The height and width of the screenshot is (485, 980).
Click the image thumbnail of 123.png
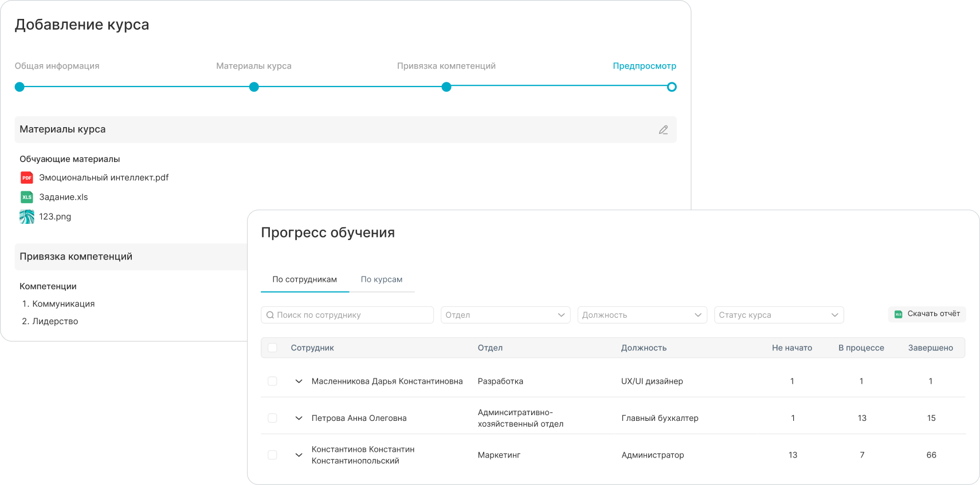click(x=27, y=216)
